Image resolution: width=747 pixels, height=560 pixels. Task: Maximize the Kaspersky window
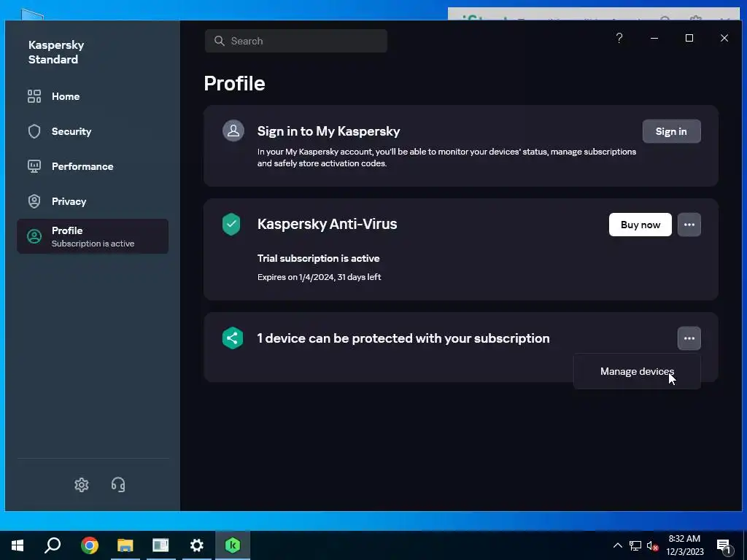[689, 38]
